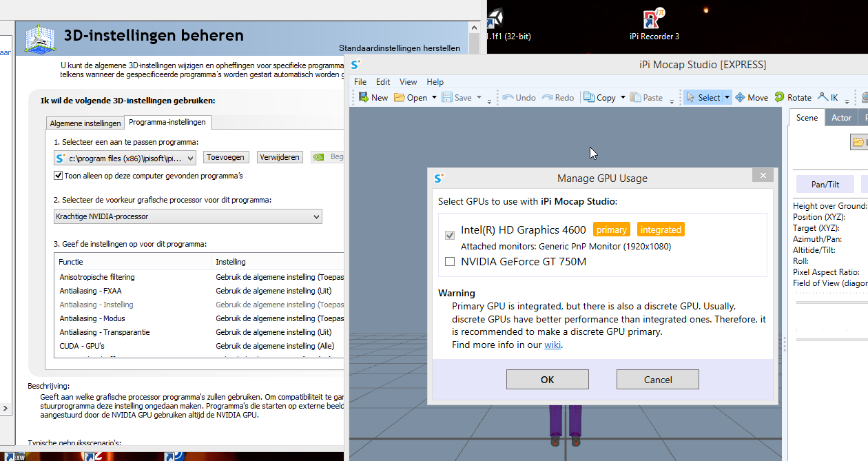Viewport: 868px width, 461px height.
Task: Click OK in Manage GPU Usage dialog
Action: (548, 379)
